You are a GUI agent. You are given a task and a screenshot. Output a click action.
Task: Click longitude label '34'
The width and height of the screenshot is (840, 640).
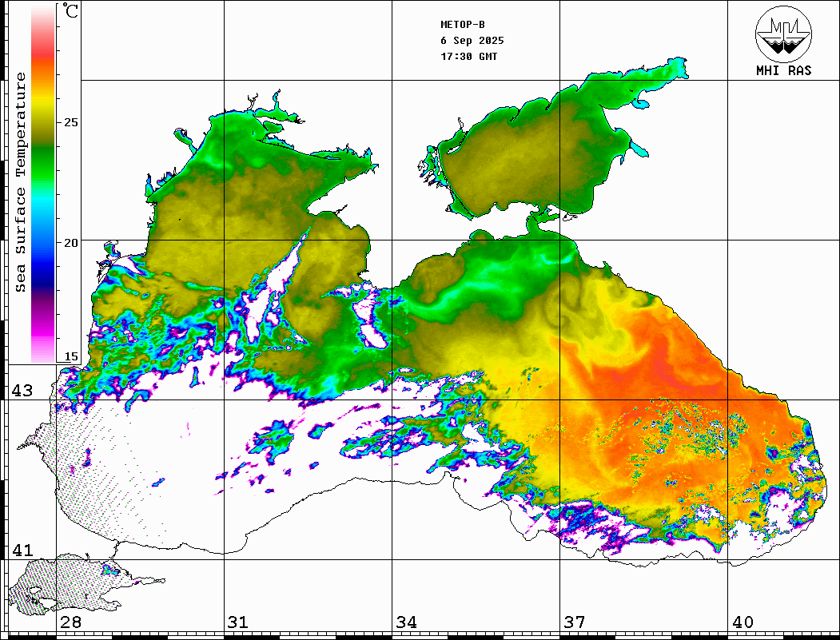[407, 622]
